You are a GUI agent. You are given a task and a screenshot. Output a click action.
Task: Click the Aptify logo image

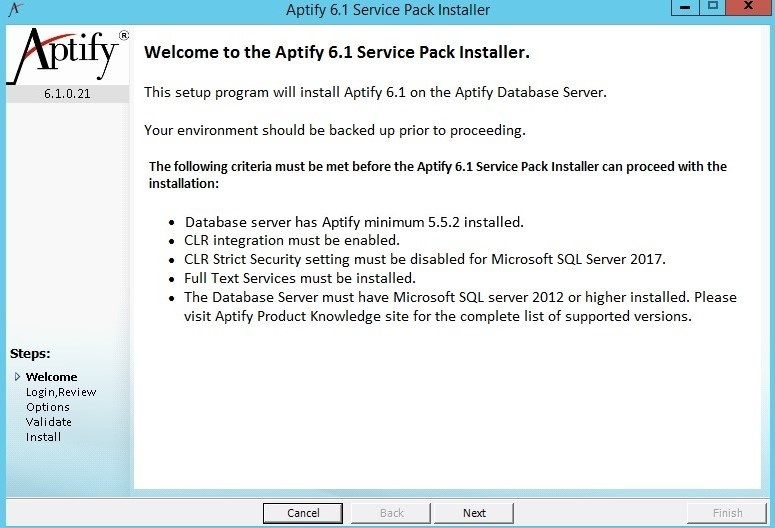coord(68,55)
